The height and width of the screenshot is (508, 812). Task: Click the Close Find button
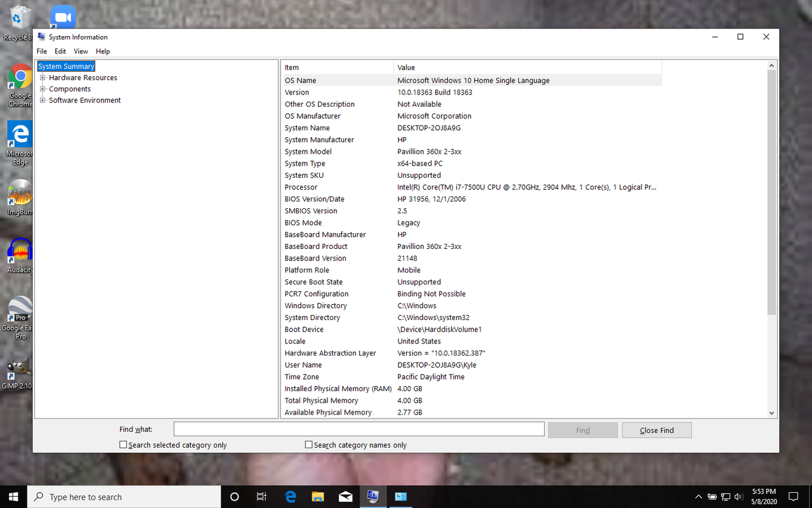point(657,430)
